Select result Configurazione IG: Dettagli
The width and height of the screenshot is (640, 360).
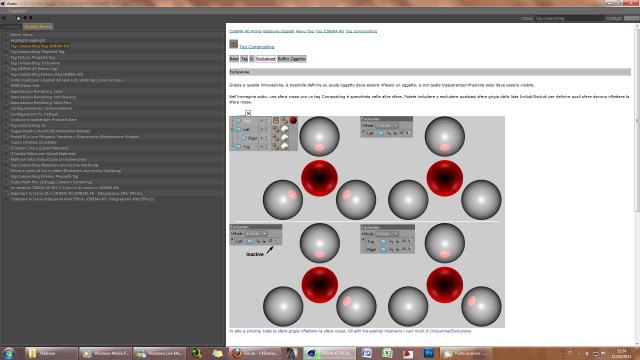pos(34,114)
